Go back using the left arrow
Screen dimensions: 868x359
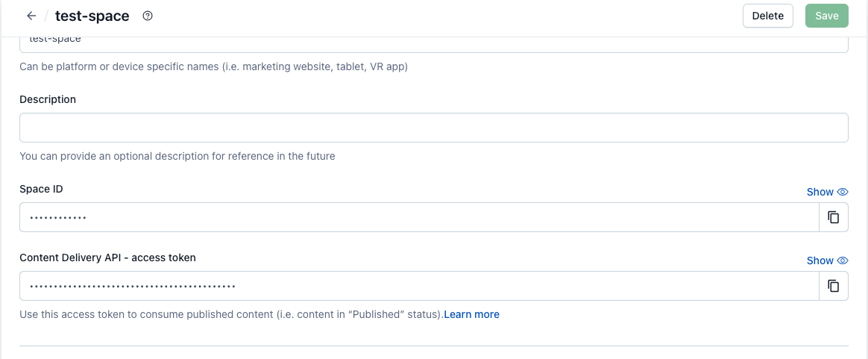coord(31,16)
